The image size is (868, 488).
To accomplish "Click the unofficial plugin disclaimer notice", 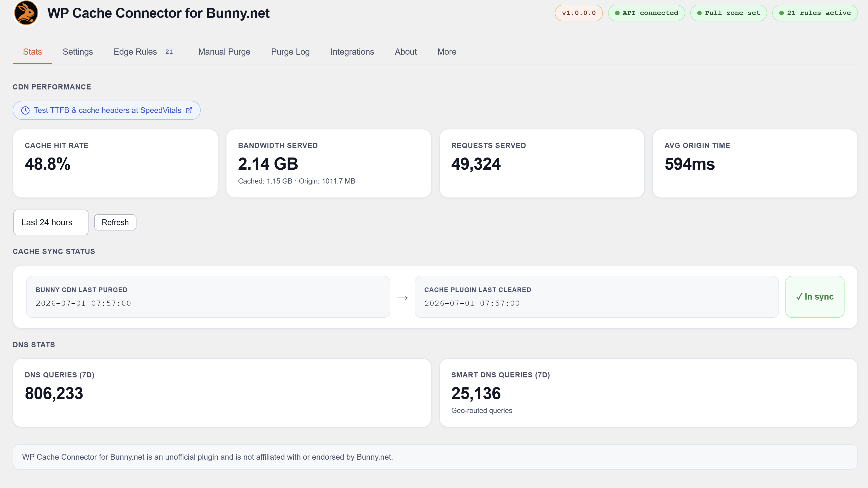I will [x=435, y=457].
